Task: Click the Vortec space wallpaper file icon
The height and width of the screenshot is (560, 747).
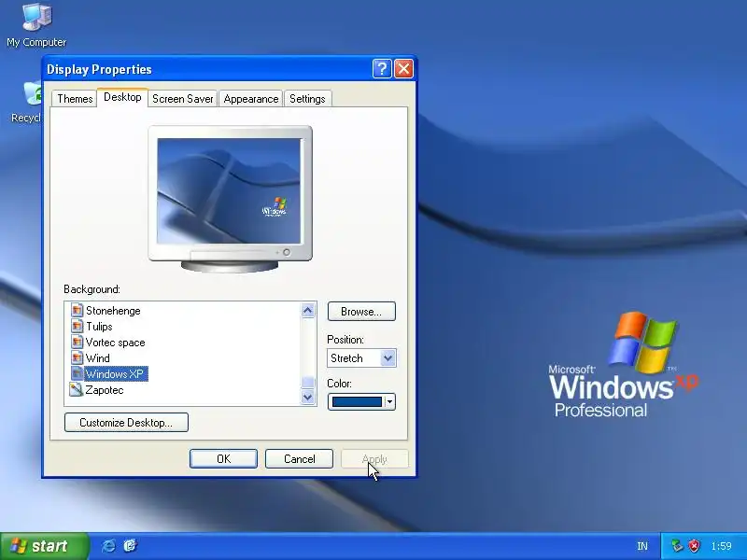Action: pos(77,342)
